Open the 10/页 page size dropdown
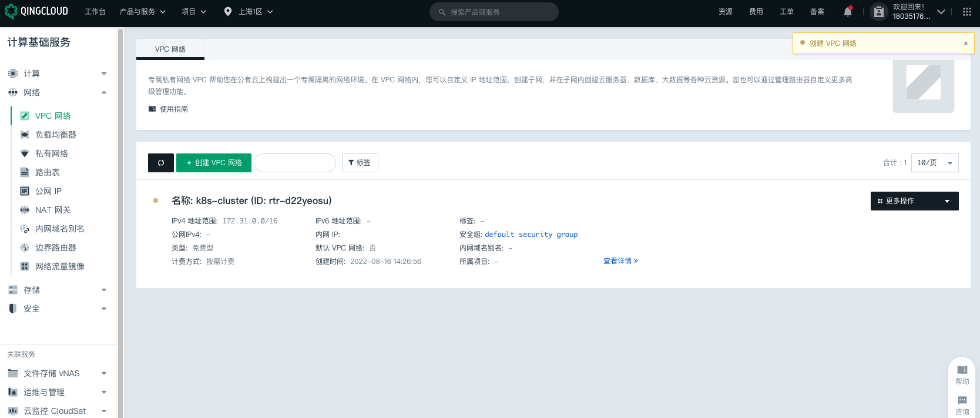Viewport: 980px width, 418px height. [x=935, y=163]
